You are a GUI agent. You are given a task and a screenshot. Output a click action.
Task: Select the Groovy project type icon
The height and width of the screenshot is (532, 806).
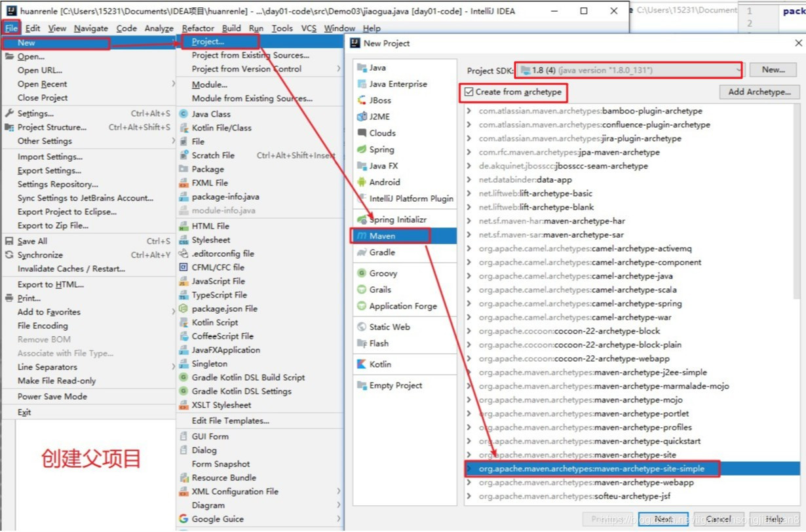pyautogui.click(x=361, y=273)
